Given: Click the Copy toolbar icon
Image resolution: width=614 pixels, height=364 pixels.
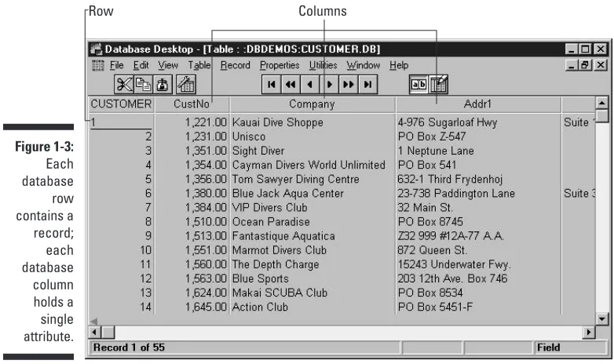Looking at the screenshot, I should point(144,85).
